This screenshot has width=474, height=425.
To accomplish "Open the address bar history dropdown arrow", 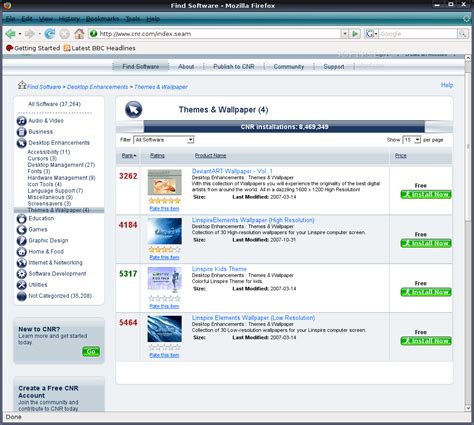I will pos(345,34).
